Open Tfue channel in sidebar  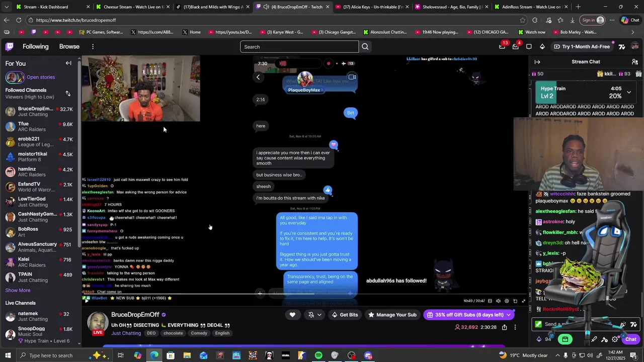39,127
